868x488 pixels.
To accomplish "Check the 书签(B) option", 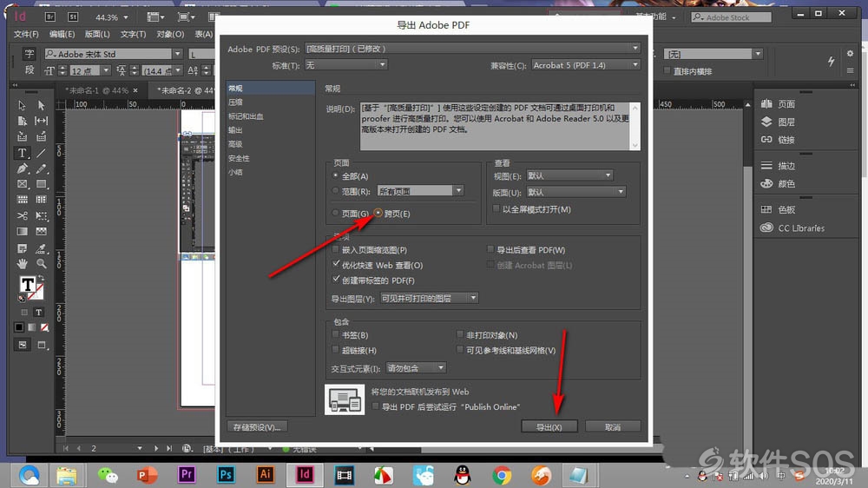I will (335, 334).
